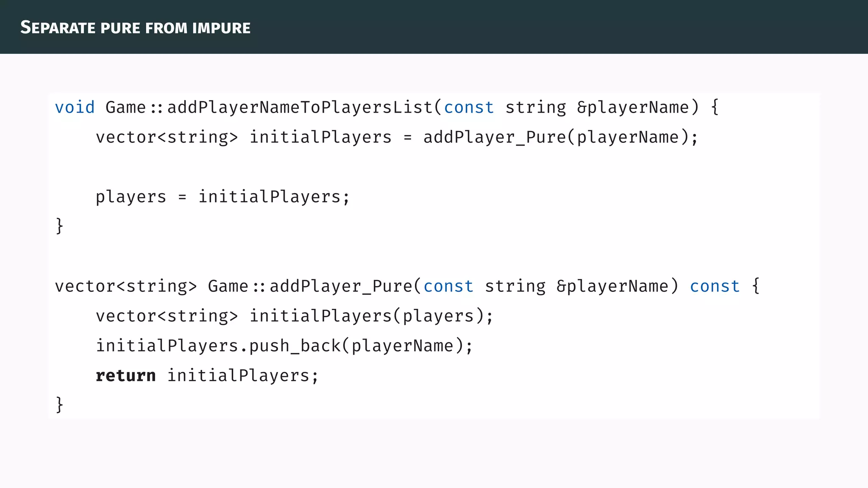The width and height of the screenshot is (868, 488).
Task: Click the bold 'return' keyword
Action: 125,376
